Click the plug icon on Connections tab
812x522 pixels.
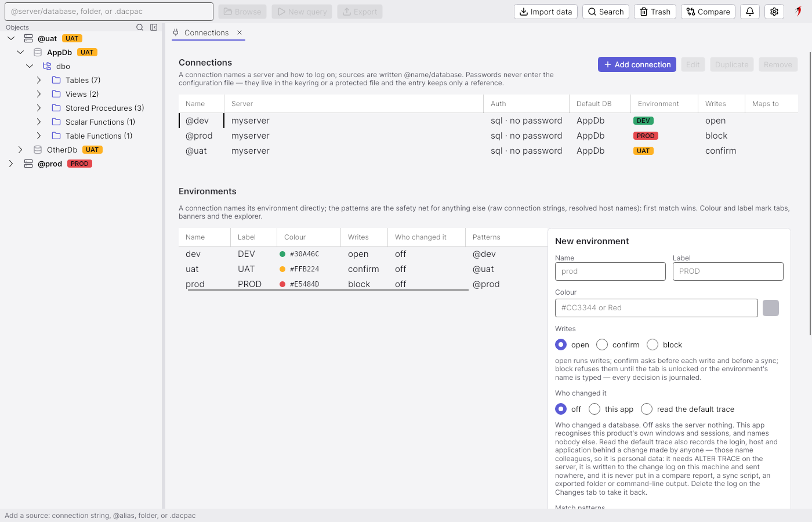tap(176, 32)
